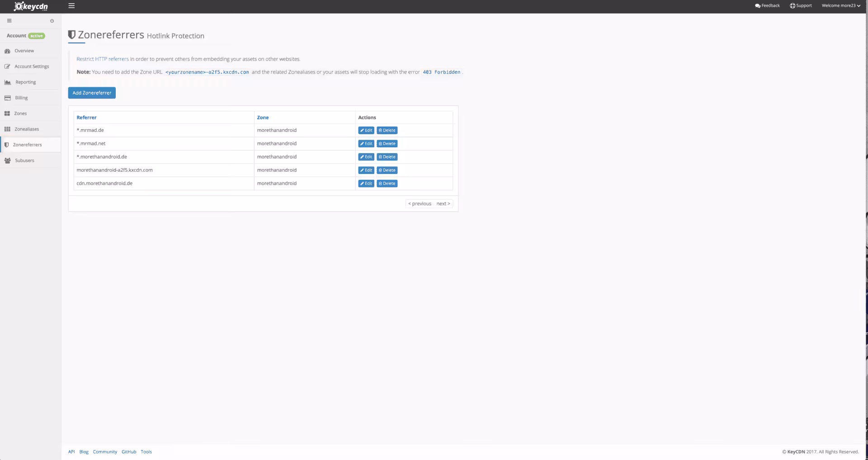The width and height of the screenshot is (868, 460).
Task: Click the power icon in sidebar
Action: click(52, 21)
